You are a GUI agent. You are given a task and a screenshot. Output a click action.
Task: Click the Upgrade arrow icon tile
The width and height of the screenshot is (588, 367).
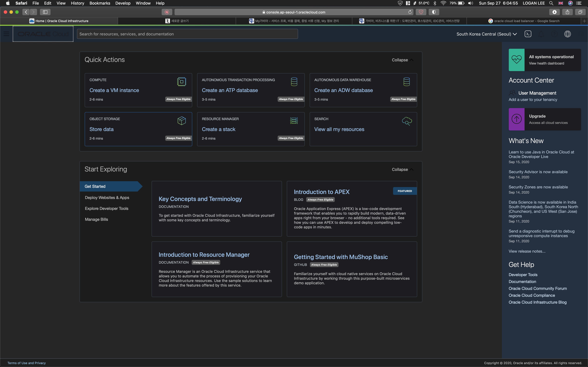pyautogui.click(x=517, y=119)
